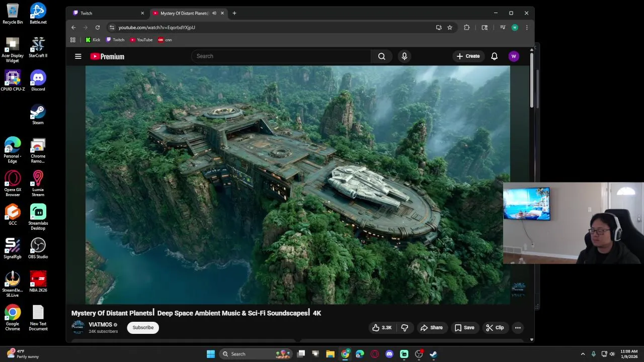Screen dimensions: 644x362
Task: Open Chrome extensions puzzle icon
Action: [x=467, y=28]
